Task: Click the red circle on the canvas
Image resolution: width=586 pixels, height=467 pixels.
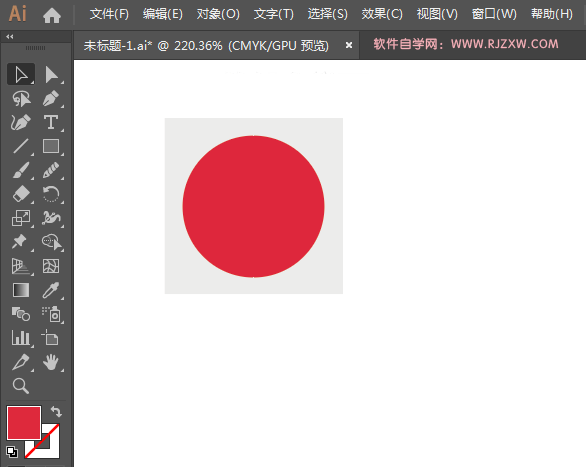Action: (253, 206)
